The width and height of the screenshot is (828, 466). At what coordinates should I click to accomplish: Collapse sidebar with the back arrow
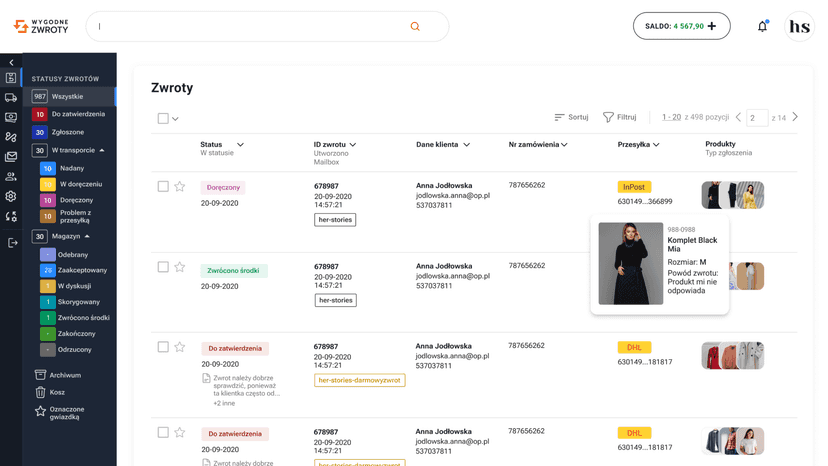click(11, 62)
